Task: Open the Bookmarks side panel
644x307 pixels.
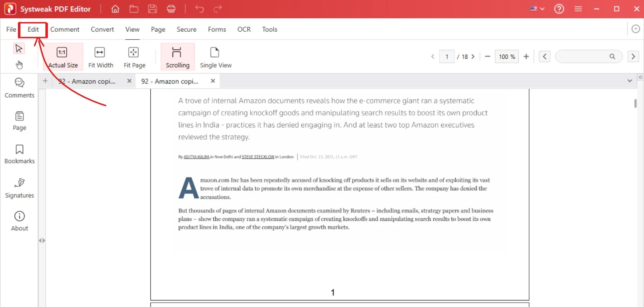Action: (x=19, y=154)
